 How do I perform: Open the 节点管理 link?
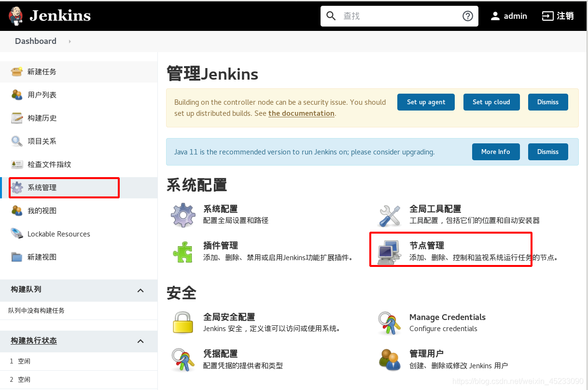click(427, 246)
